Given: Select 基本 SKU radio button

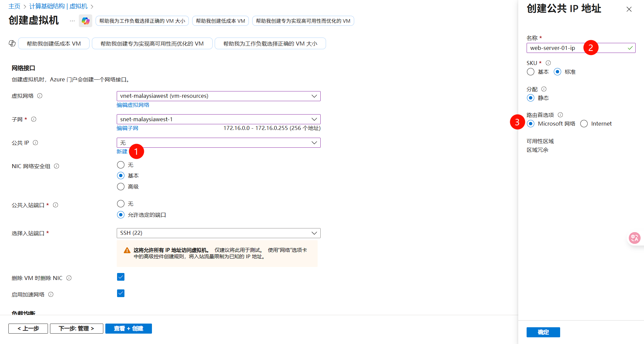Looking at the screenshot, I should pyautogui.click(x=530, y=71).
